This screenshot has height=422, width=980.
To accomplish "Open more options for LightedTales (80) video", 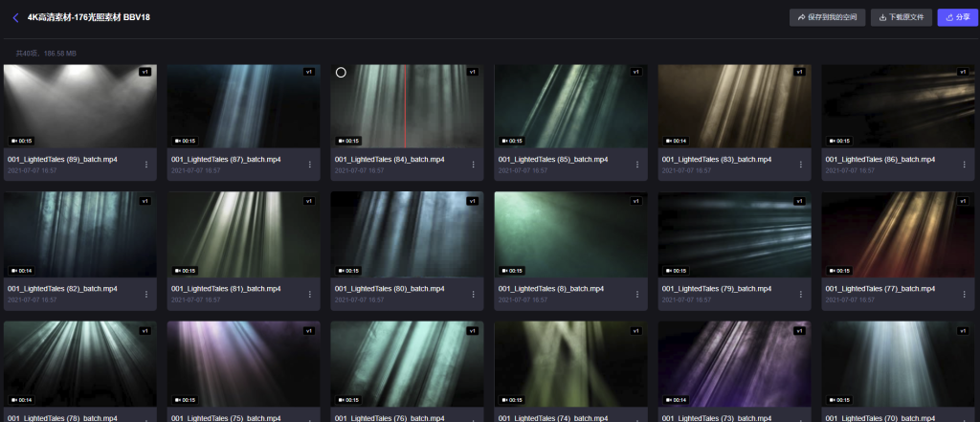I will tap(473, 293).
